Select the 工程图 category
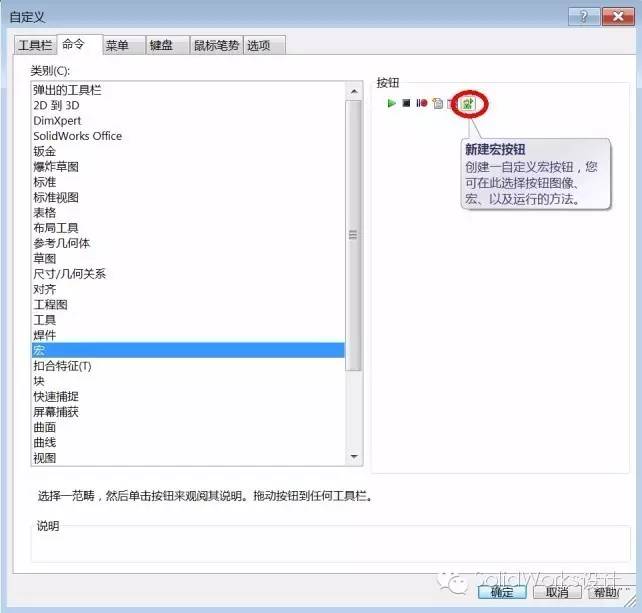Screen dimensions: 642x613 [188, 305]
